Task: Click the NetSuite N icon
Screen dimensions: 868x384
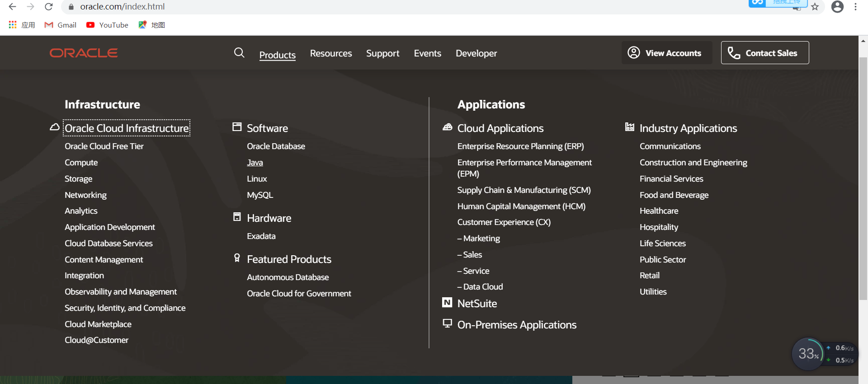Action: [447, 302]
